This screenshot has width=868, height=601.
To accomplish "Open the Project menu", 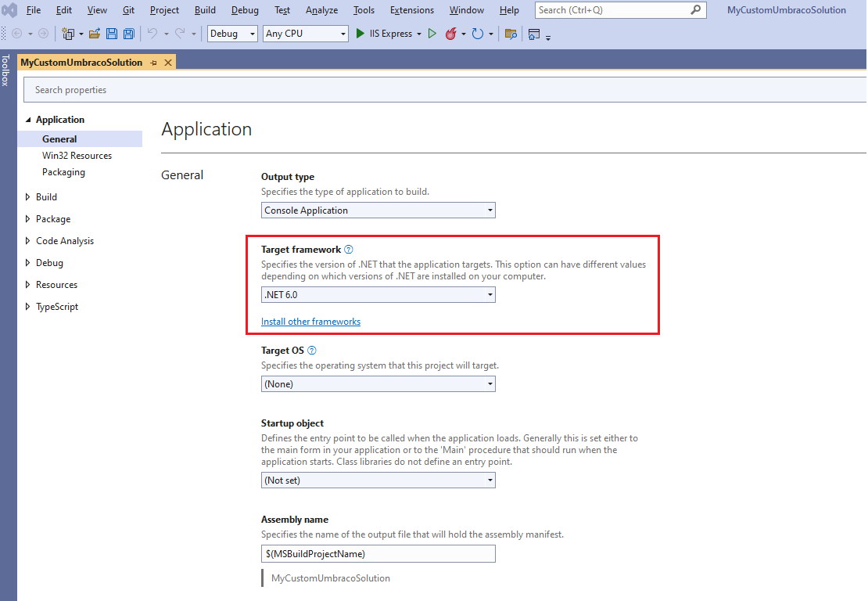I will 164,10.
